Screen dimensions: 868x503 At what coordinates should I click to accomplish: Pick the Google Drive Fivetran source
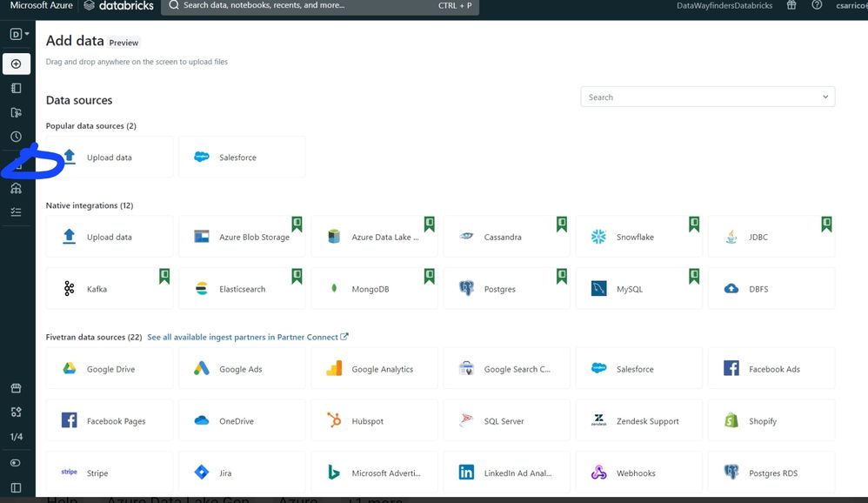[109, 369]
